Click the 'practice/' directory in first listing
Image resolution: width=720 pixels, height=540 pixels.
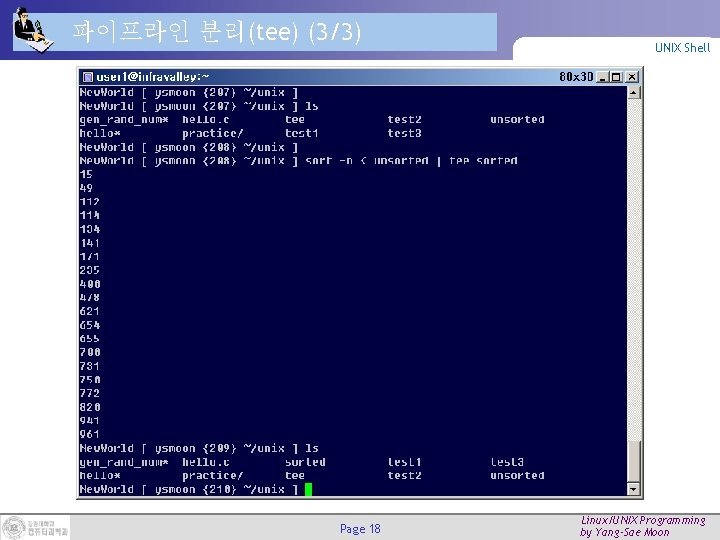coord(213,133)
